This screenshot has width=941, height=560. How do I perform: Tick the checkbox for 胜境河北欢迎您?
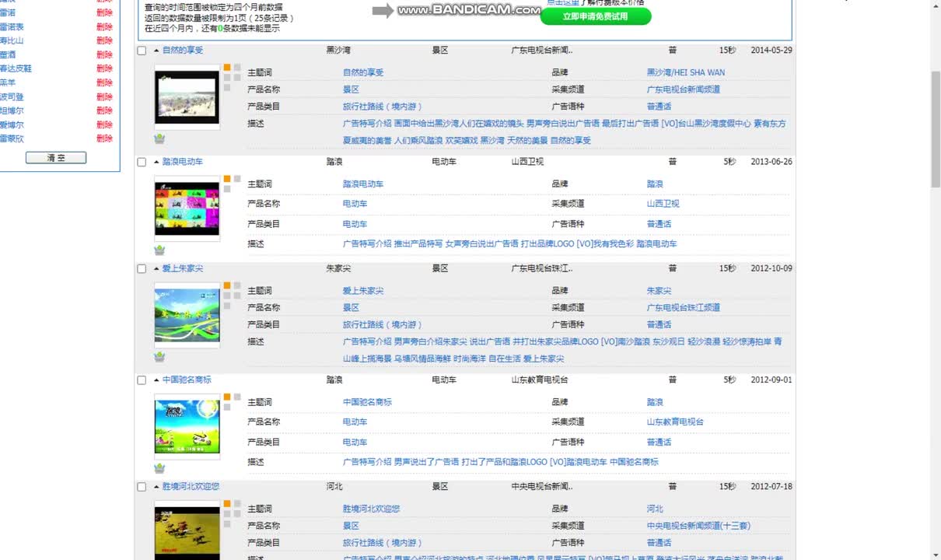(x=142, y=487)
